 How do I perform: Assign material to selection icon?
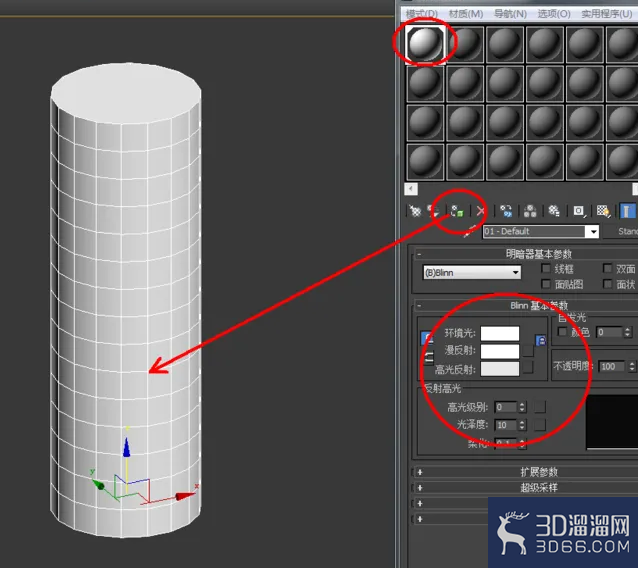point(457,211)
